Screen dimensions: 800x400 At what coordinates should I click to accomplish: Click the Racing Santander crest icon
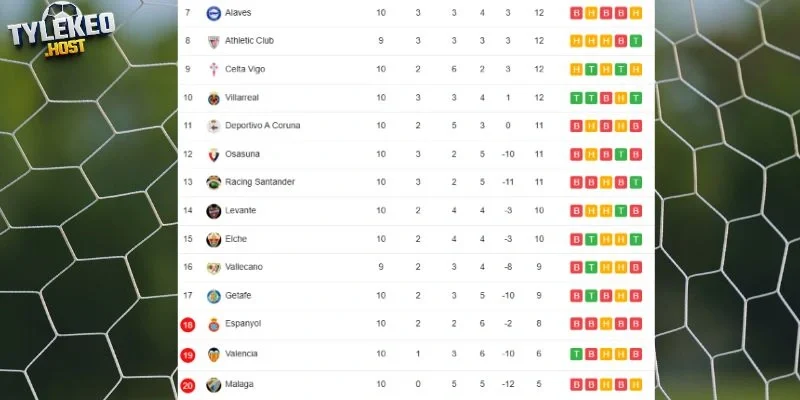pyautogui.click(x=213, y=182)
